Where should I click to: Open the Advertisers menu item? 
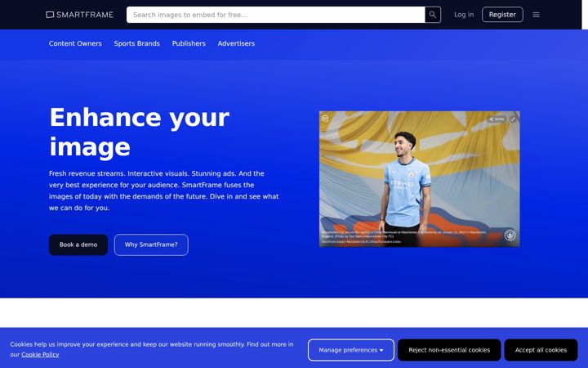click(x=236, y=43)
